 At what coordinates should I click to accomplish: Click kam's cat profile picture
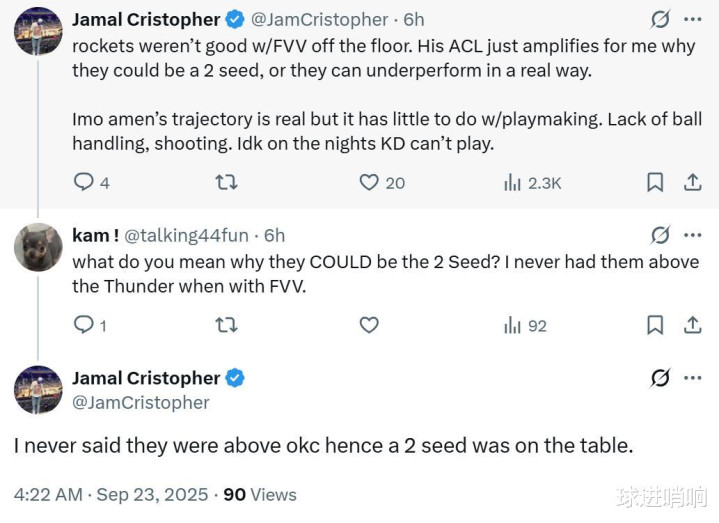pos(38,246)
